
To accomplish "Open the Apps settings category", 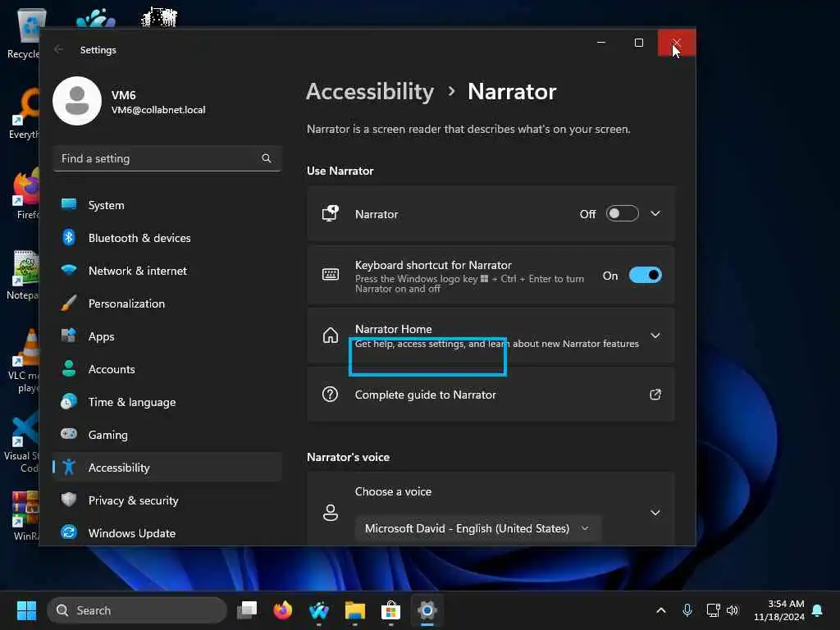I will click(167, 336).
